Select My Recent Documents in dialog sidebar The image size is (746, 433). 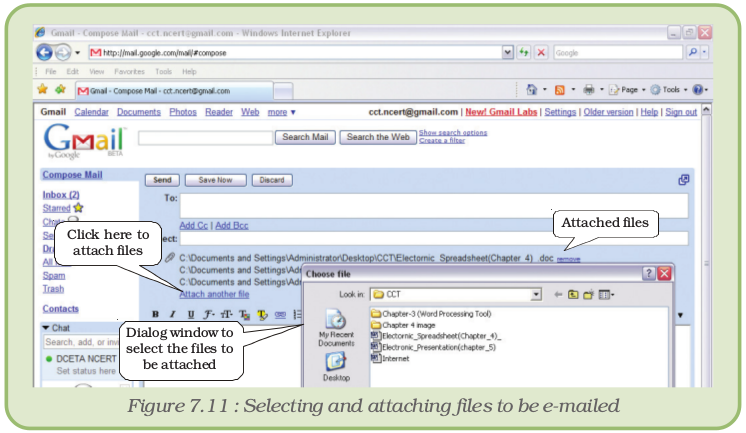tap(336, 328)
